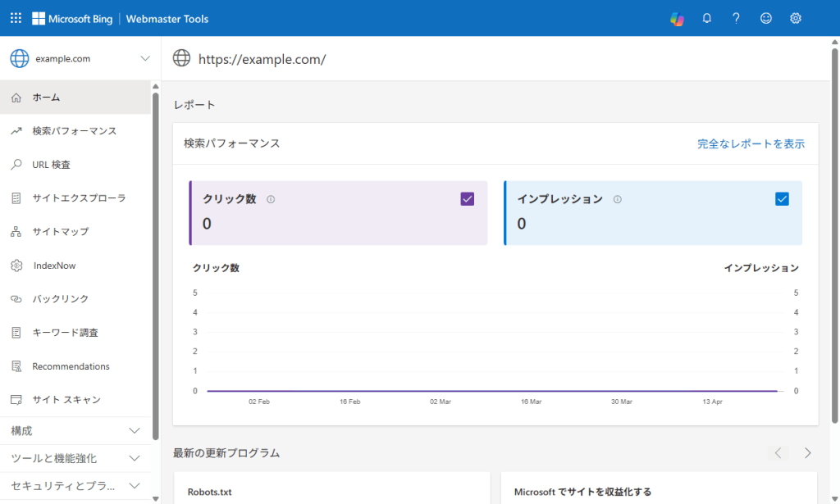Click 完全なレポートを表示 link
Viewport: 840px width, 504px height.
[x=751, y=143]
